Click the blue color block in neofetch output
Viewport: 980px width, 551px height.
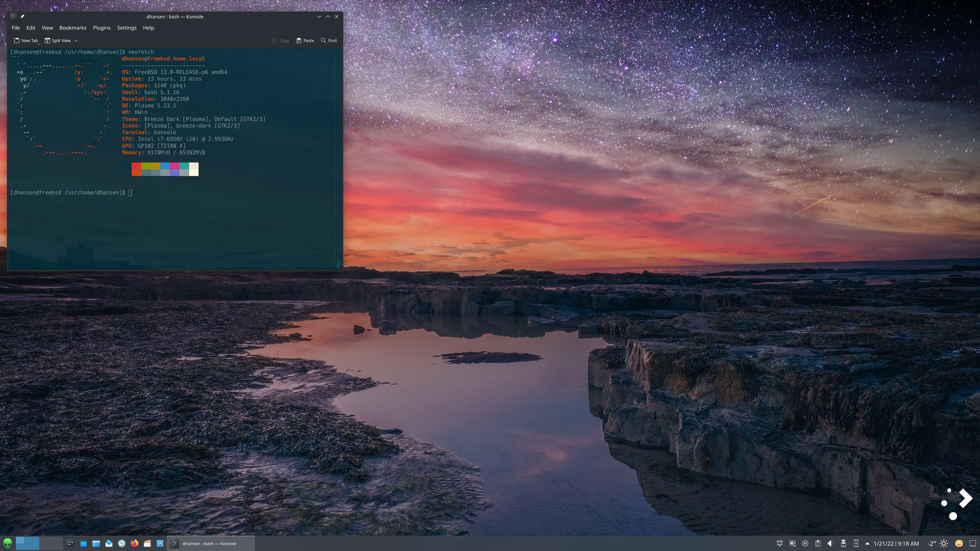coord(165,166)
